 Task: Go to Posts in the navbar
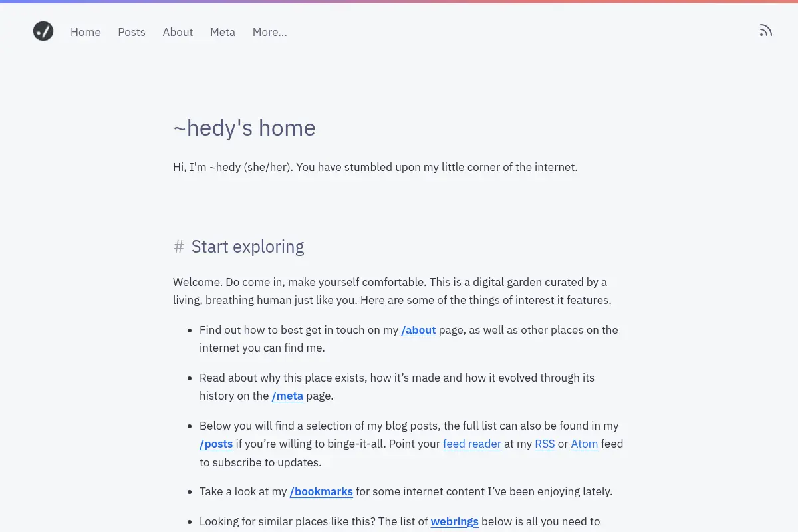coord(132,32)
